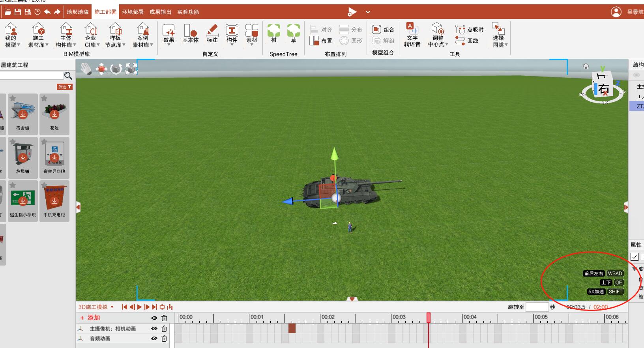Click the red playhead marker on the timeline
Image resolution: width=644 pixels, height=348 pixels.
pos(429,317)
